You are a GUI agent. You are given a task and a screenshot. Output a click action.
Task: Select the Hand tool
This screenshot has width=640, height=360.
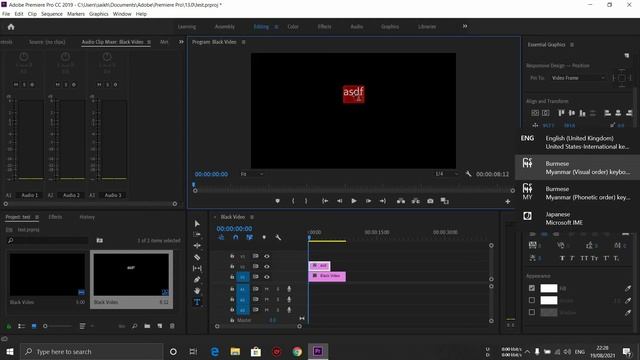point(197,291)
